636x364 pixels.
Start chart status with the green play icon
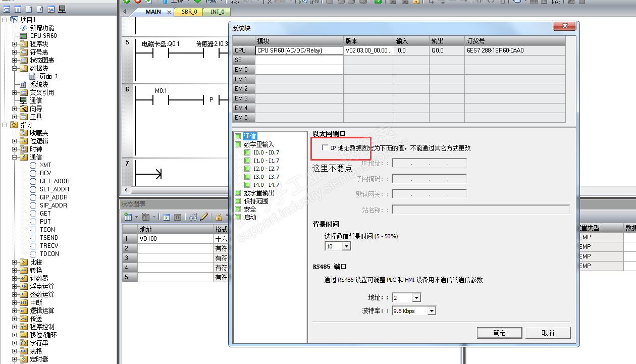166,217
